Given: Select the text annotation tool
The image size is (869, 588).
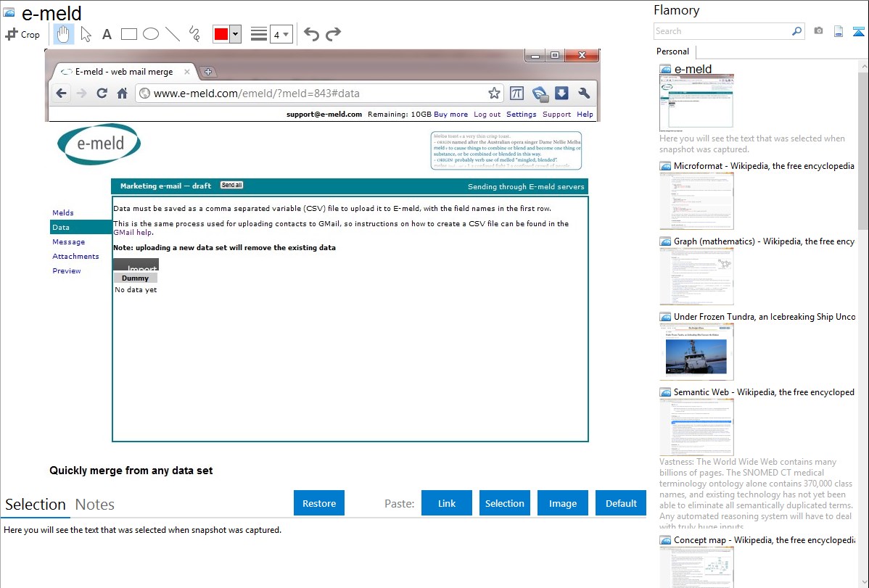Looking at the screenshot, I should [107, 34].
